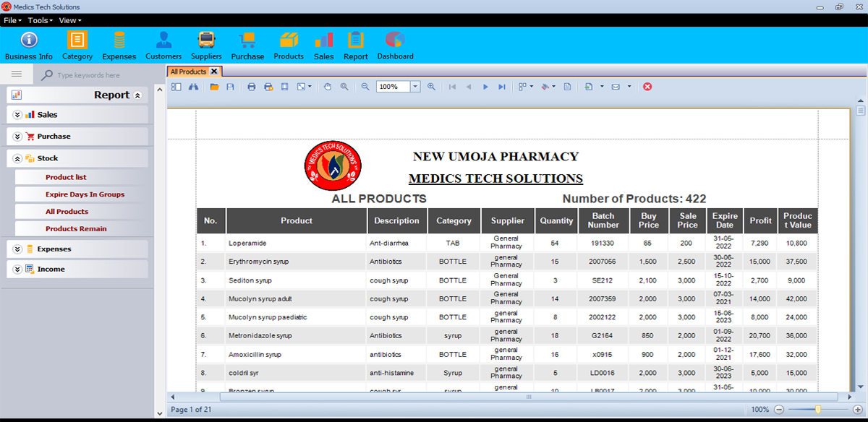868x422 pixels.
Task: Go to the previous page
Action: [x=469, y=87]
